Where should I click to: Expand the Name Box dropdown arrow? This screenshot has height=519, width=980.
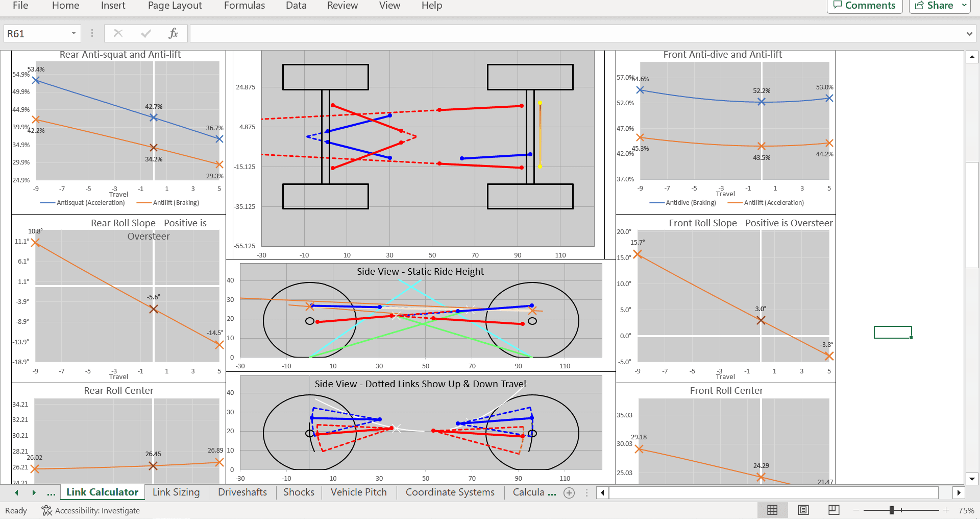click(x=73, y=34)
